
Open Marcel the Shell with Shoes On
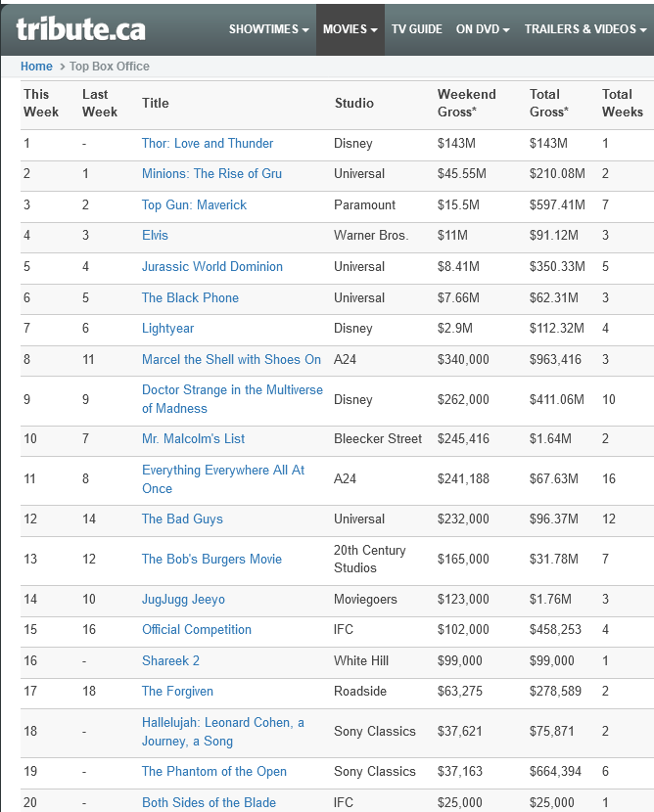(231, 360)
